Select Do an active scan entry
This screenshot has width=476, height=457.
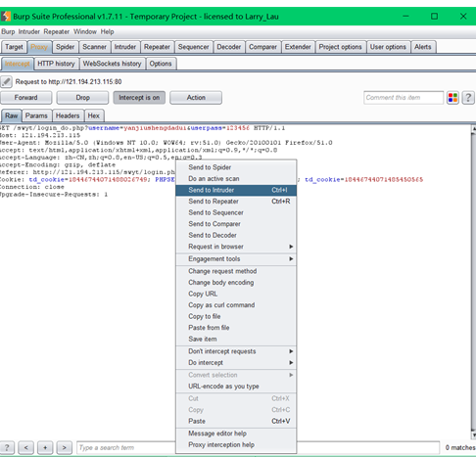pyautogui.click(x=236, y=179)
